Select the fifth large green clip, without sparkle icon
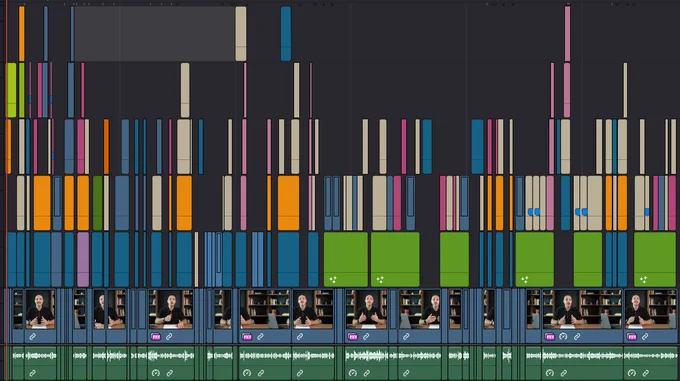The width and height of the screenshot is (680, 381). coord(588,259)
